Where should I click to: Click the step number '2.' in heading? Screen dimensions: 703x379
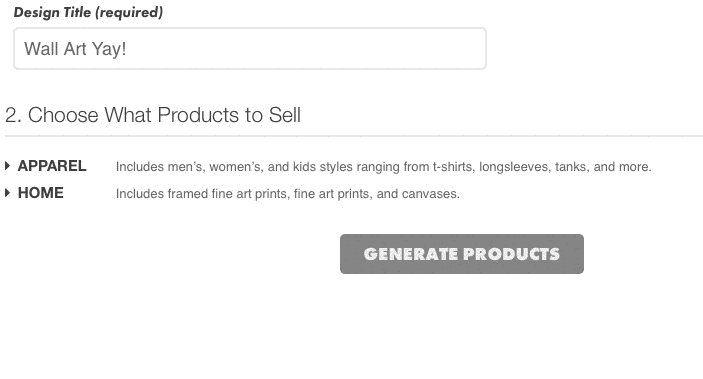pyautogui.click(x=13, y=115)
